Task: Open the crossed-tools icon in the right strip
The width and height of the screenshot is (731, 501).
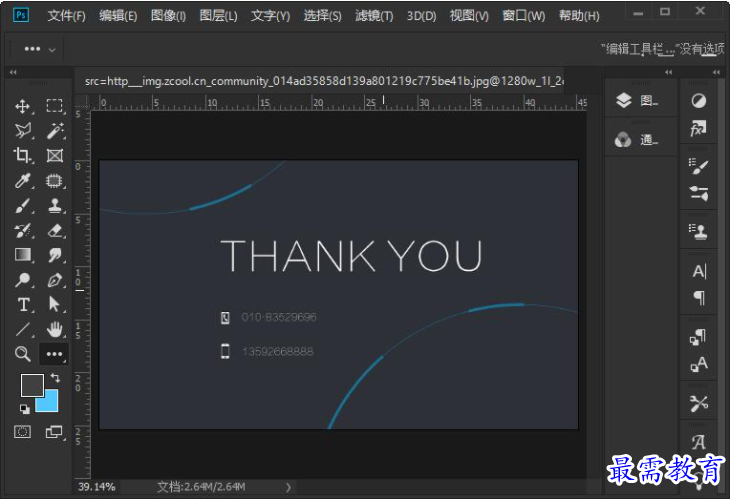Action: [698, 403]
